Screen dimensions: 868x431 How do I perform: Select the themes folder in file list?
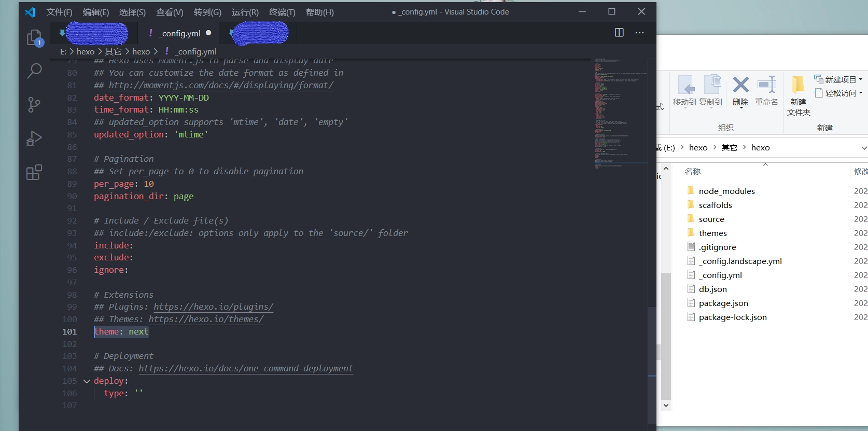tap(712, 233)
